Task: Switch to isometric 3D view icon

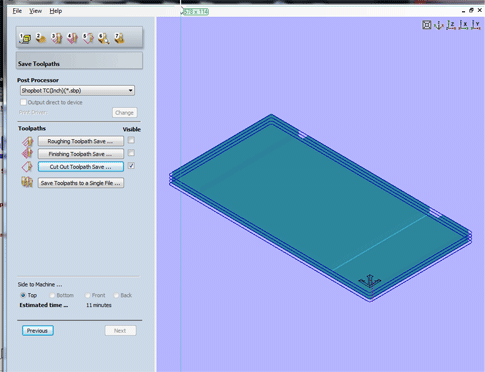Action: click(439, 25)
